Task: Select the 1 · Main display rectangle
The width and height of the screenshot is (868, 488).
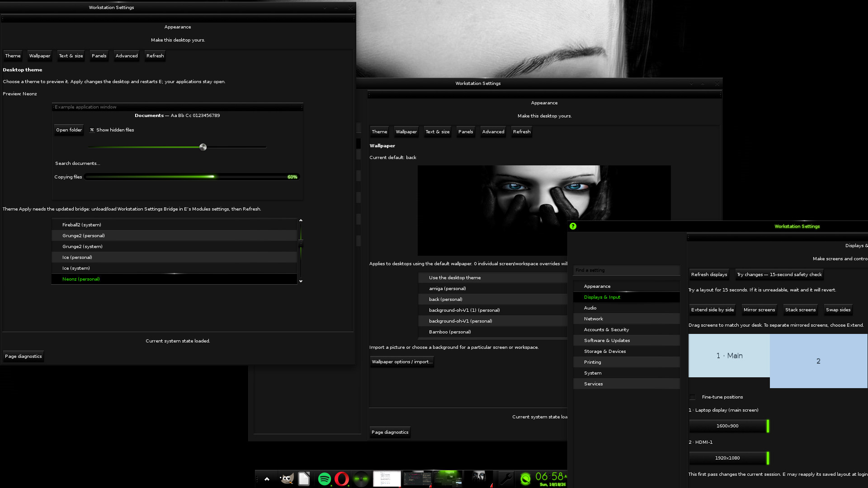Action: click(729, 356)
